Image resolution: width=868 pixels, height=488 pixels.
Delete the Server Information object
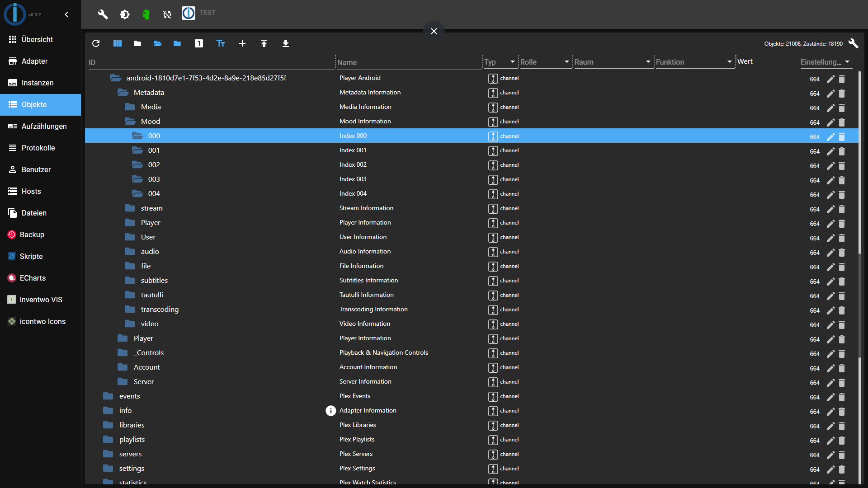coord(842,383)
